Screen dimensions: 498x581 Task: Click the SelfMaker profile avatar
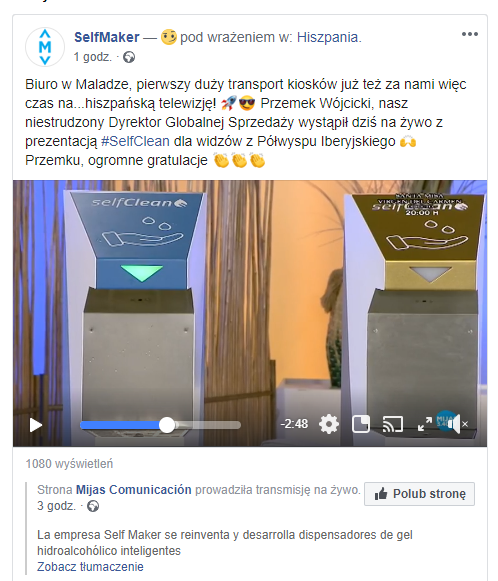(x=45, y=47)
